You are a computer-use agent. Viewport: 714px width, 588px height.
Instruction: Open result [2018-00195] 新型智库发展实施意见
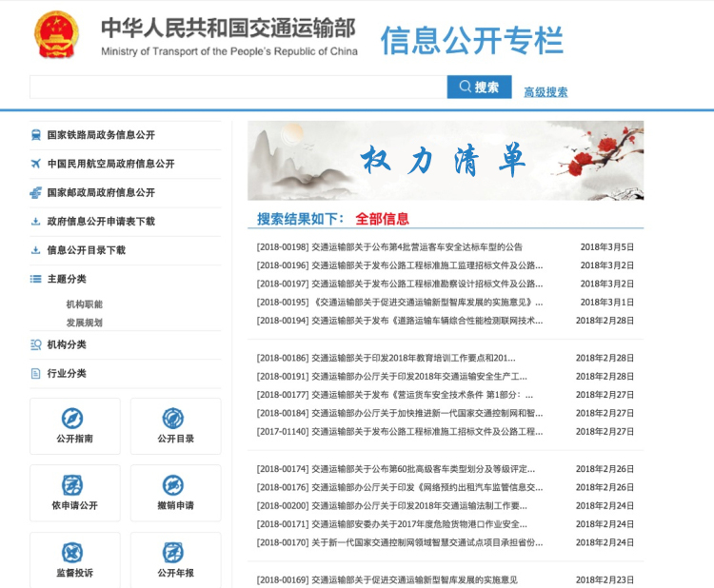399,303
